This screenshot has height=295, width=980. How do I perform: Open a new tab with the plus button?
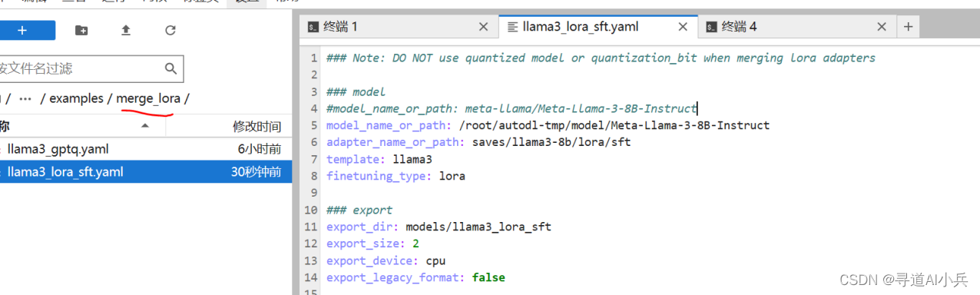(908, 27)
